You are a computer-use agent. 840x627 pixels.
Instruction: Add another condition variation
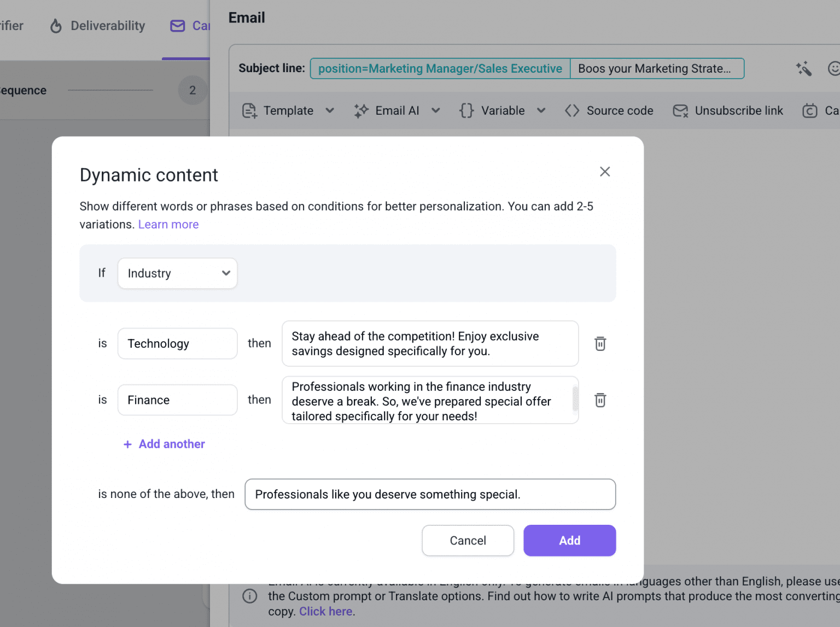(x=164, y=444)
